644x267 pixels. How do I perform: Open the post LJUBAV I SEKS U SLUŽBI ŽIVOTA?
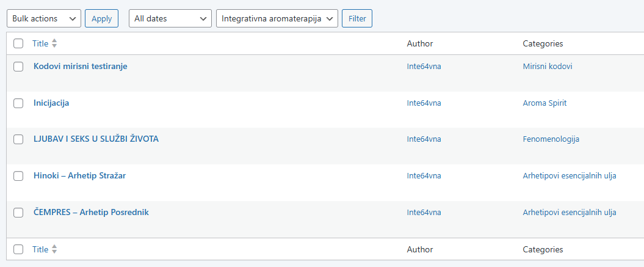[x=96, y=139]
